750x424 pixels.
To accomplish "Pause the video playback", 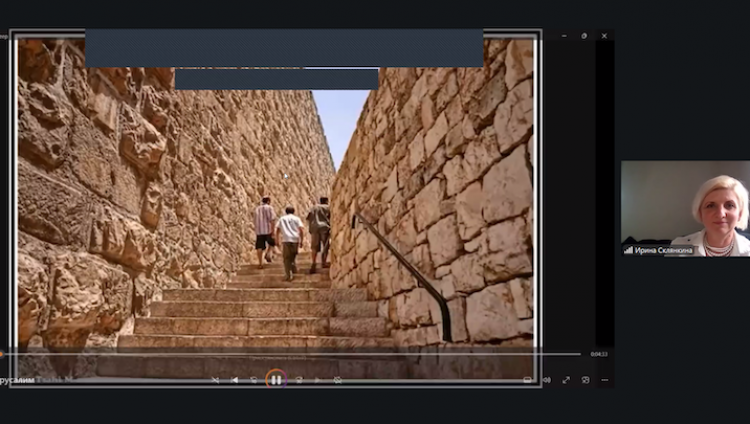I will pyautogui.click(x=276, y=380).
